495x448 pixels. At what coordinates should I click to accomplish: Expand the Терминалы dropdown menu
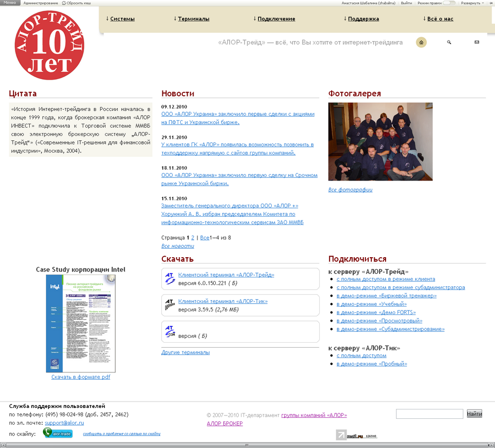pos(193,19)
